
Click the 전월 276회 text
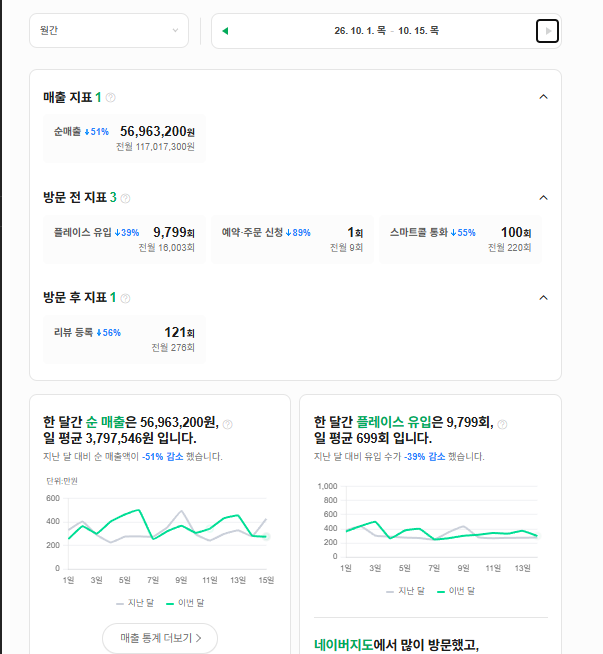pos(173,347)
